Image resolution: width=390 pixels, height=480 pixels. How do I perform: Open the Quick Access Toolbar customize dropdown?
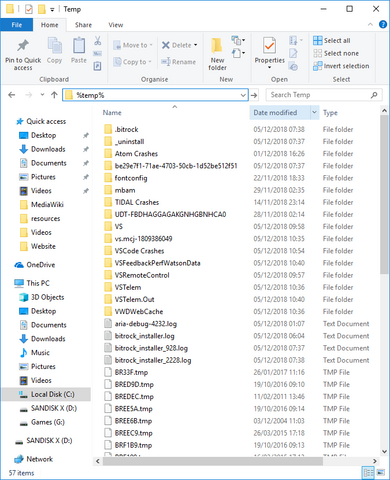(x=52, y=10)
